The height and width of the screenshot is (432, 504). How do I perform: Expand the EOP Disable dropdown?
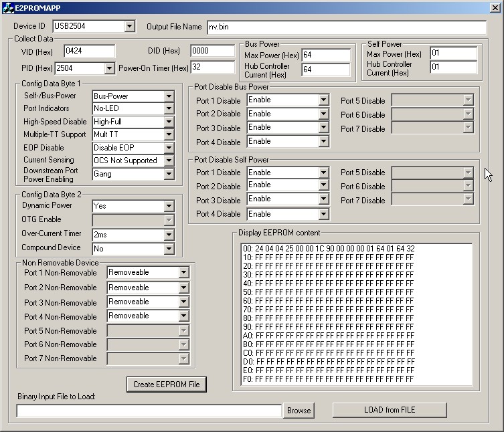169,148
